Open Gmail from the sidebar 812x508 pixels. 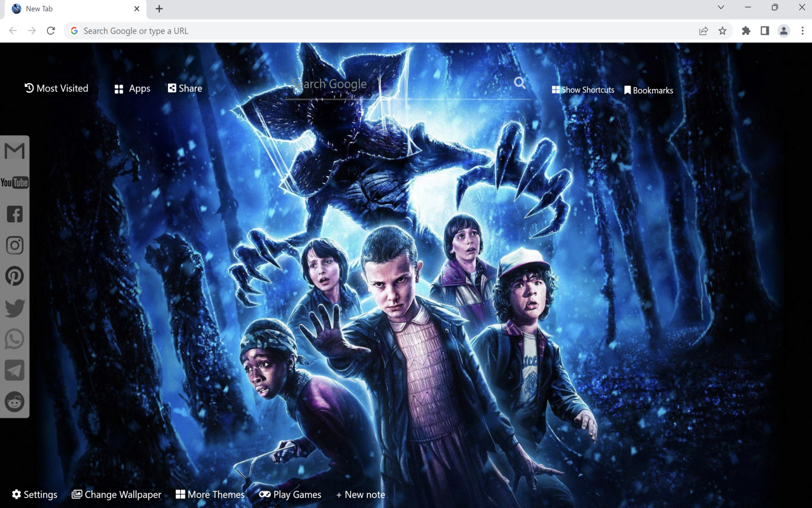click(14, 151)
